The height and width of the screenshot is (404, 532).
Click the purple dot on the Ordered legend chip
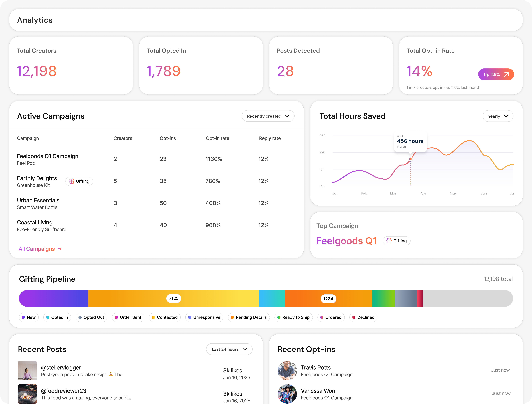click(x=322, y=317)
